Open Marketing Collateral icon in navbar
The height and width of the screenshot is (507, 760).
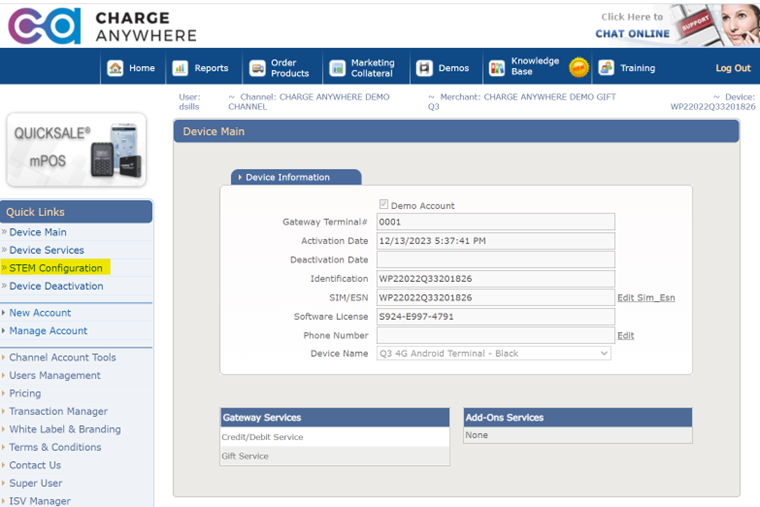click(x=338, y=68)
